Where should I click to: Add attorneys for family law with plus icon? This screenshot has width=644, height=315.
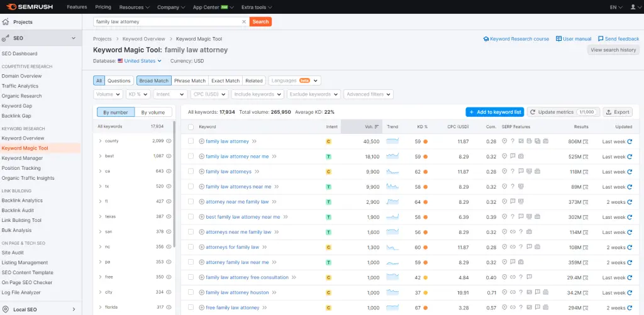click(202, 247)
